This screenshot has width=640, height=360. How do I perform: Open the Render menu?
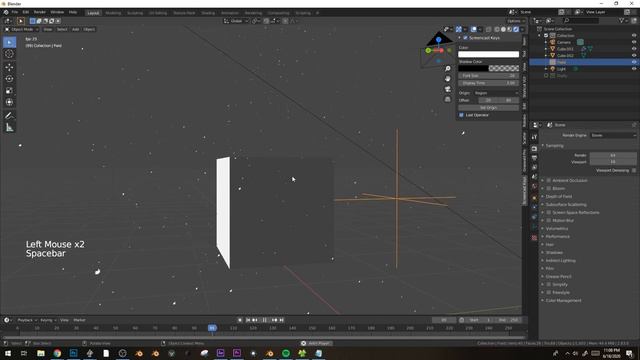click(x=40, y=12)
